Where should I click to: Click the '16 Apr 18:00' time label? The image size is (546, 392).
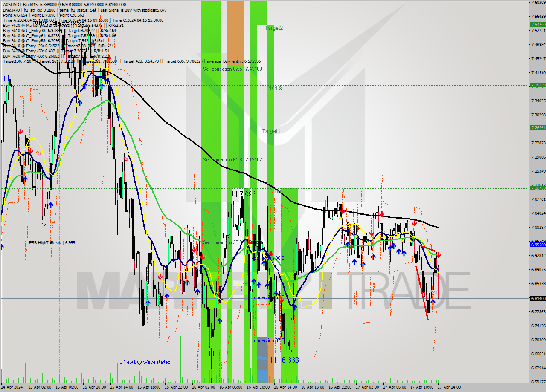click(313, 387)
